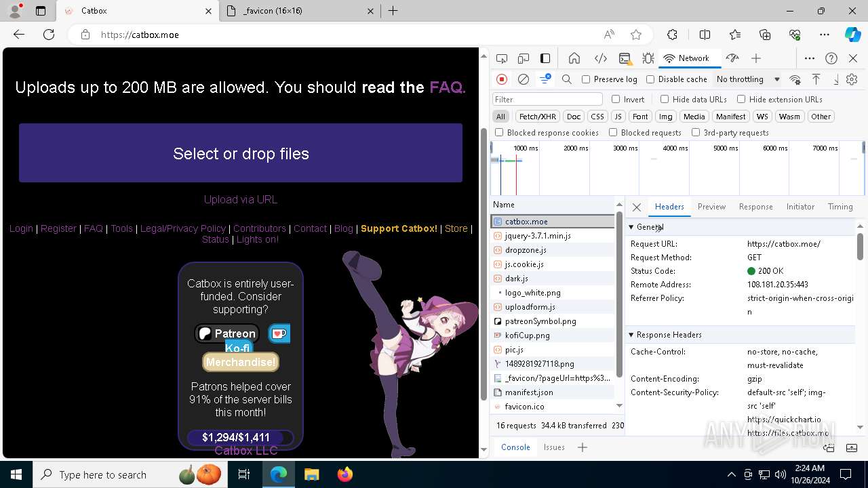Open the Register link
The image size is (868, 488).
(58, 228)
